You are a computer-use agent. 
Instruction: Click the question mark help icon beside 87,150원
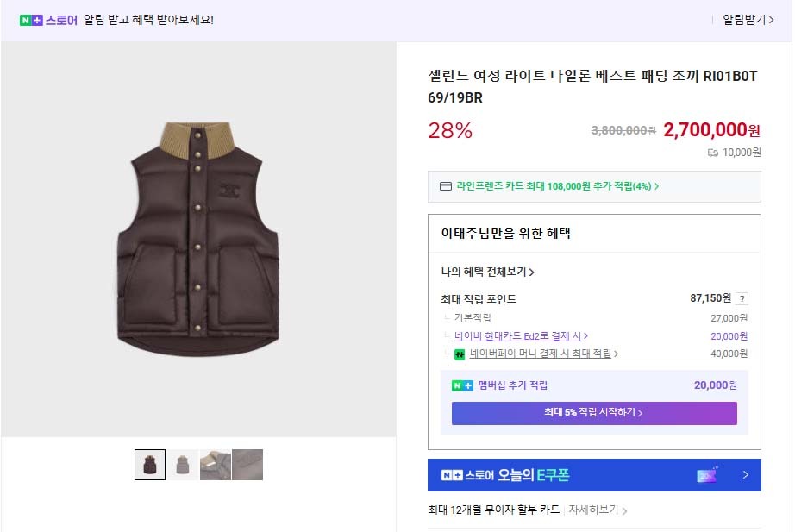coord(742,299)
